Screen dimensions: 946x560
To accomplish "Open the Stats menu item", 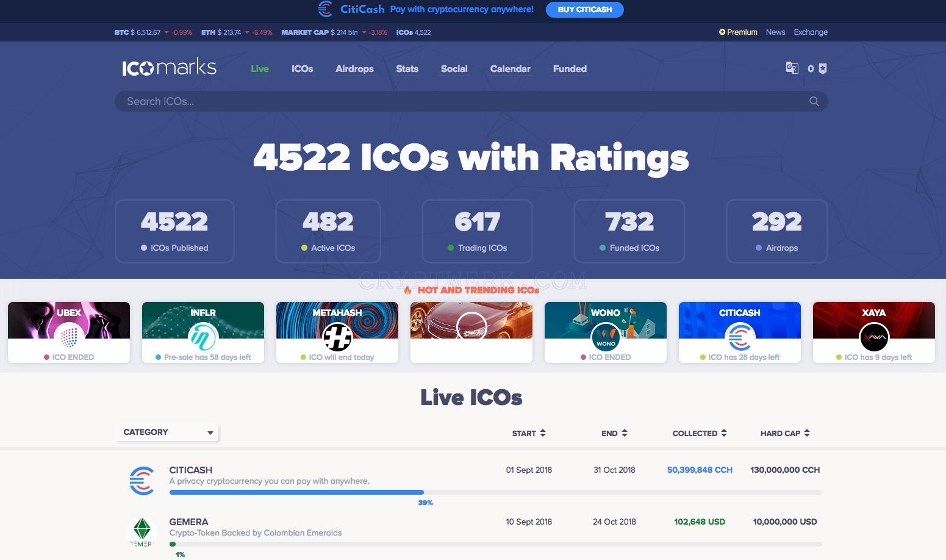I will click(x=407, y=69).
